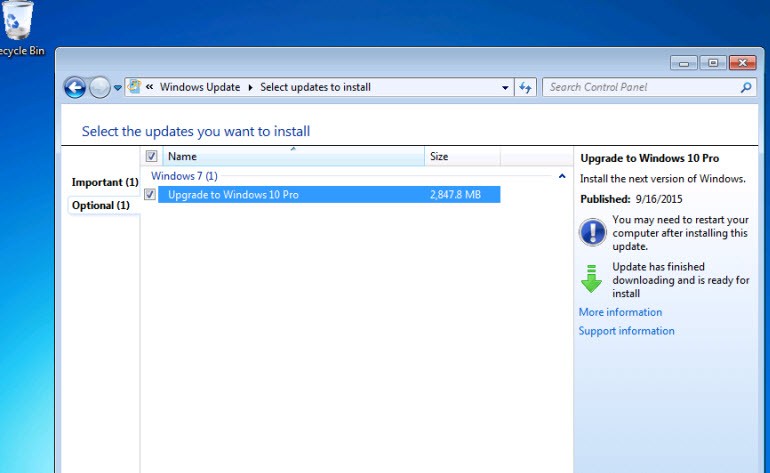Focus the Search Control Panel field

pyautogui.click(x=649, y=87)
